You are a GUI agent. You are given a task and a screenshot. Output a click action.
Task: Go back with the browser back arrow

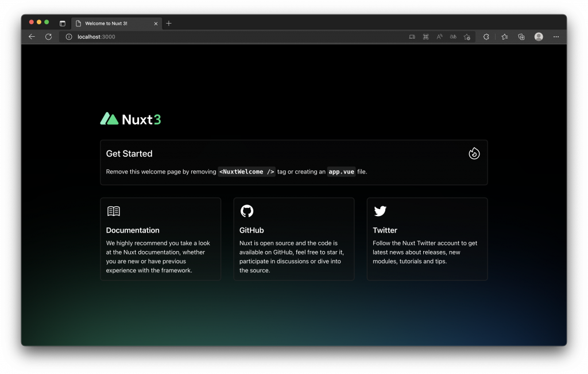click(x=32, y=37)
